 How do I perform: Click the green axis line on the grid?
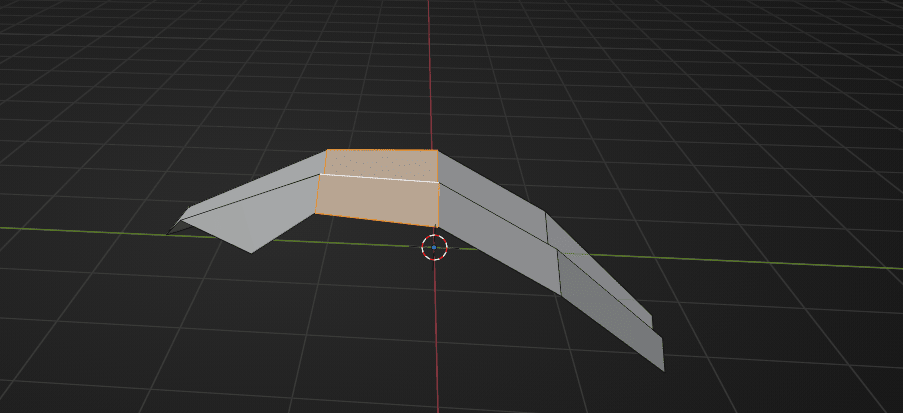[x=80, y=230]
